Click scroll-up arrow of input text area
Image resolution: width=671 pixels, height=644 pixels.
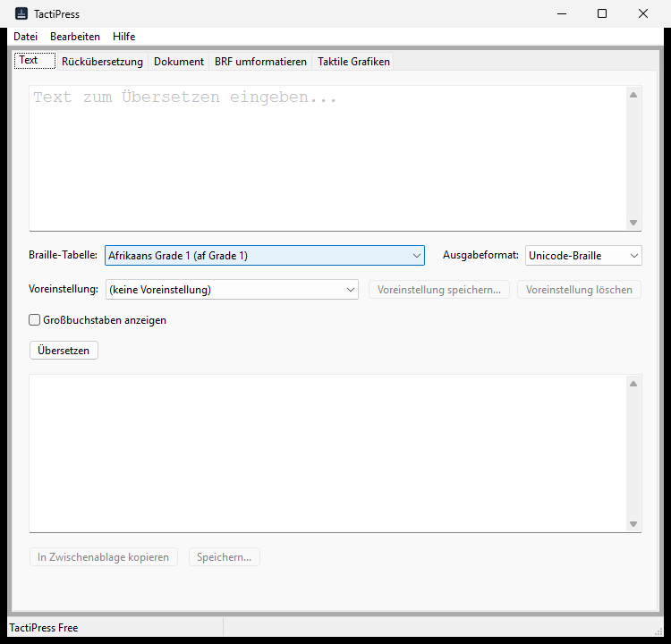pos(633,95)
